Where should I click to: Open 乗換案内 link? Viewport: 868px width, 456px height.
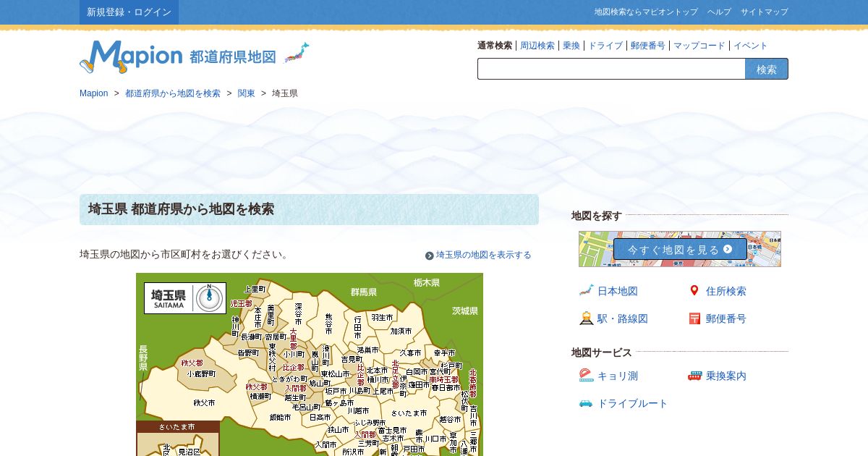pos(726,376)
